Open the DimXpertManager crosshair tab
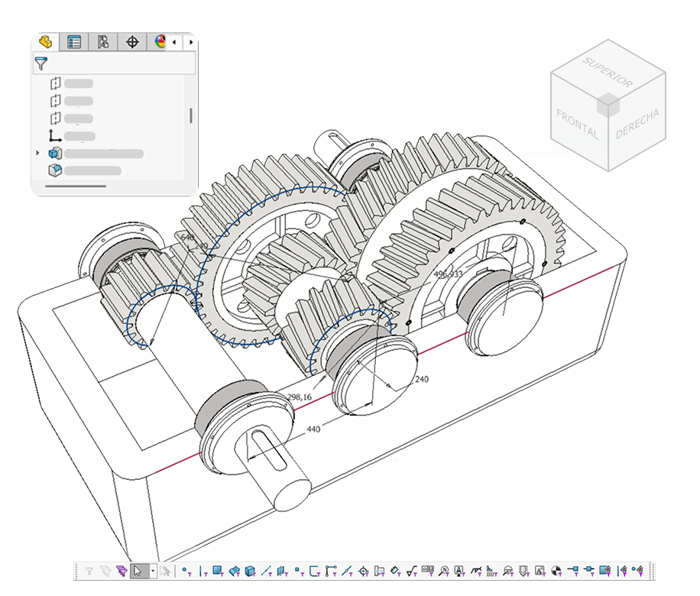The width and height of the screenshot is (700, 596). (132, 42)
